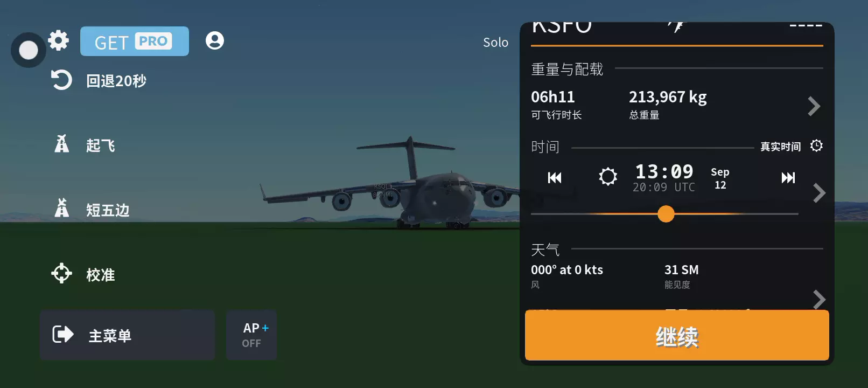Tap the floating white record circle
The height and width of the screenshot is (388, 868).
tap(29, 50)
